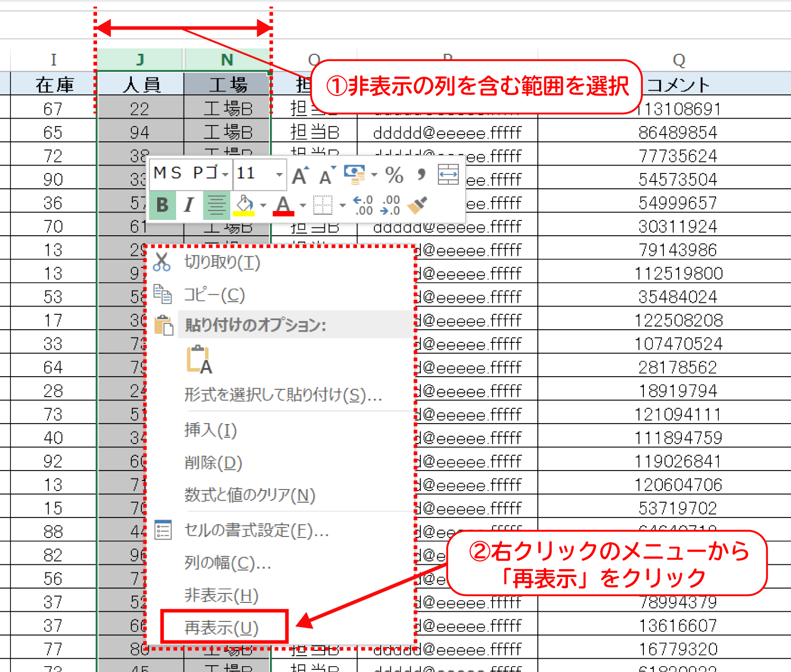Select comment cell 13616607
Viewport: 791px width, 672px height.
click(x=678, y=626)
